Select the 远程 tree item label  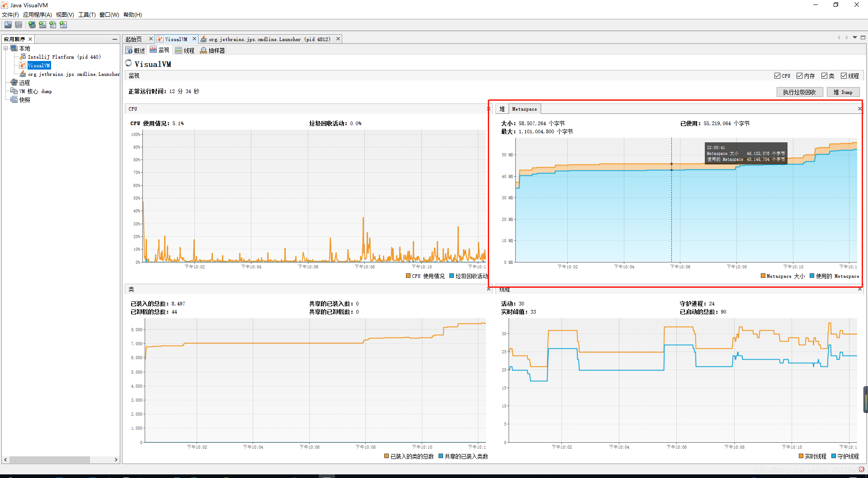pos(24,83)
